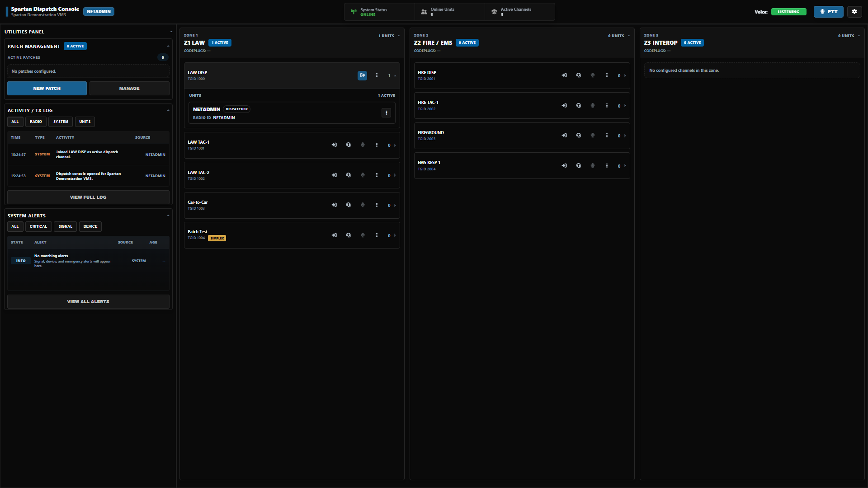
Task: Collapse the Activity / TX Log section
Action: [x=168, y=110]
